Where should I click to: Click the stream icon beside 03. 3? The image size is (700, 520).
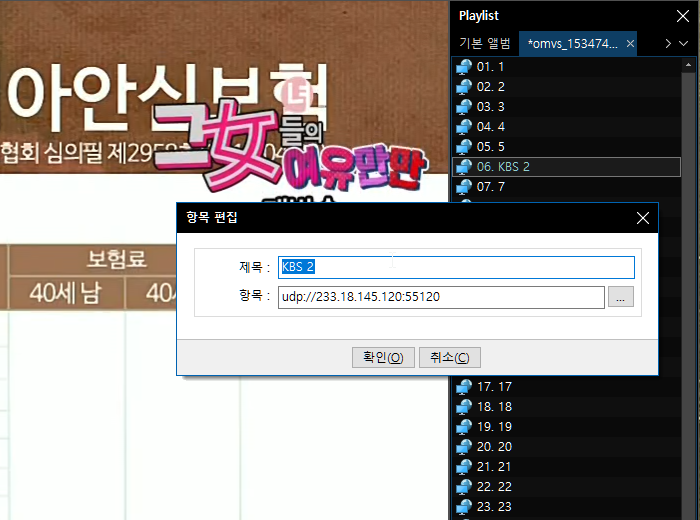click(464, 107)
